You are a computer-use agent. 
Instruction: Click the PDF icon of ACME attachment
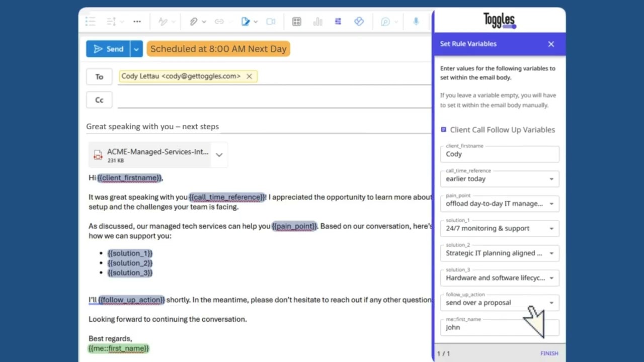point(98,155)
